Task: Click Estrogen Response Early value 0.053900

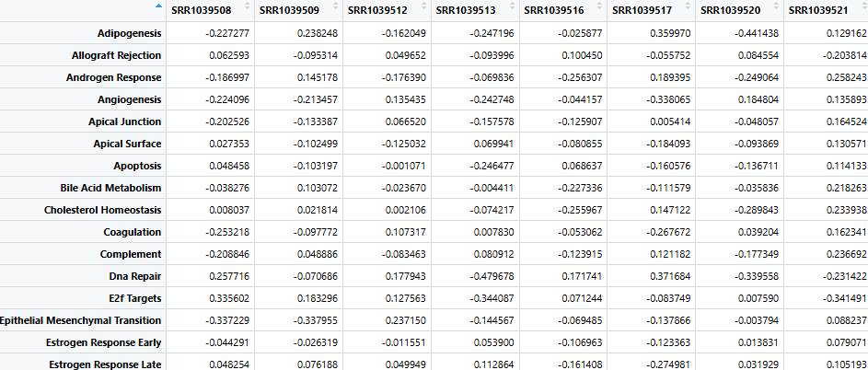Action: [493, 343]
